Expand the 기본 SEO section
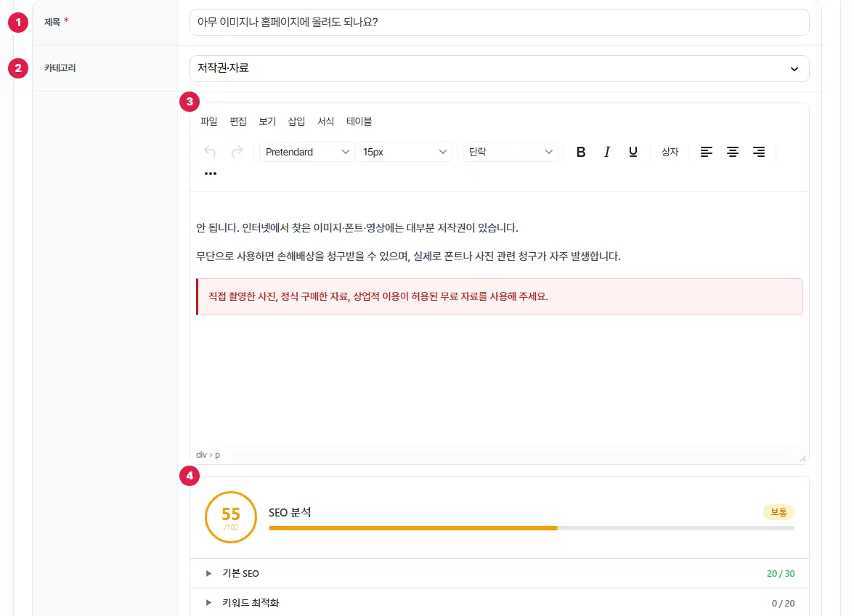This screenshot has width=854, height=616. coord(499,574)
